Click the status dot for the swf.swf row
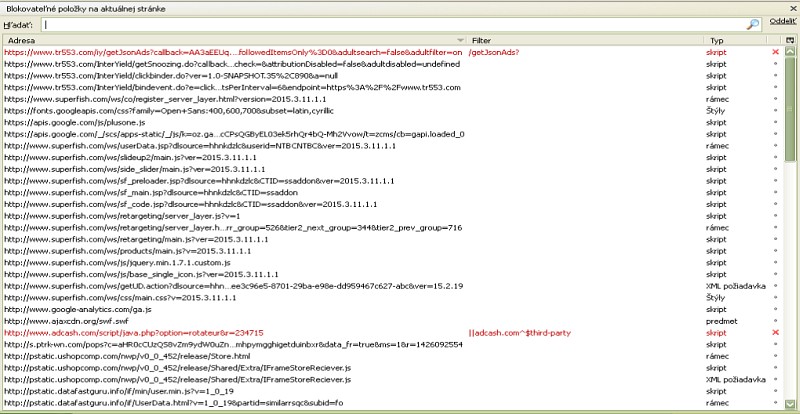Viewport: 800px width, 414px height. 775,320
